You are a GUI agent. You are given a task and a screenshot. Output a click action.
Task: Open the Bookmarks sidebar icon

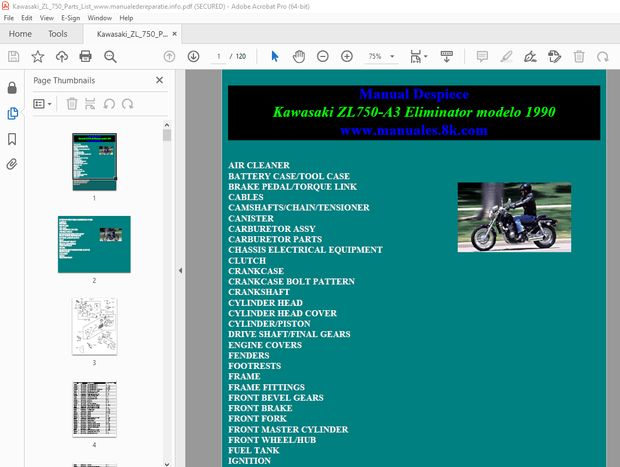(x=12, y=139)
